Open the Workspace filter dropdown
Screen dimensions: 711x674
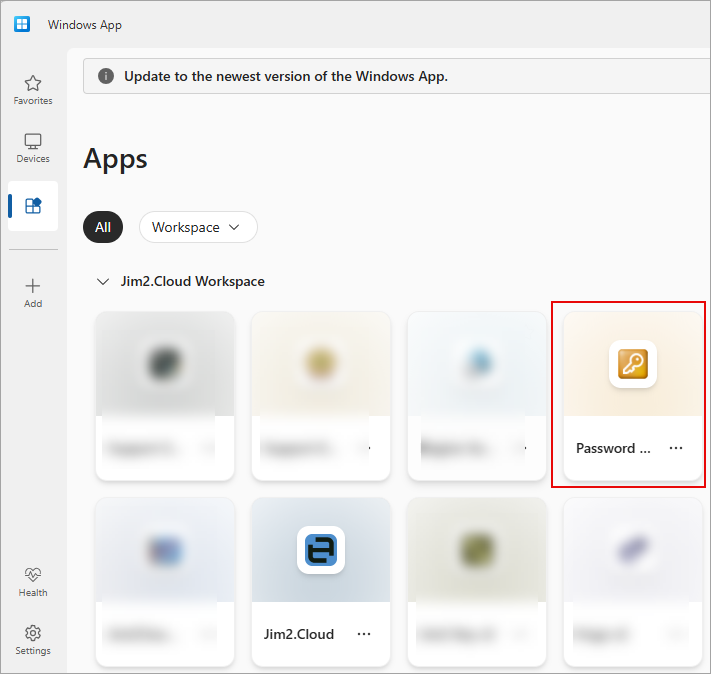(198, 227)
